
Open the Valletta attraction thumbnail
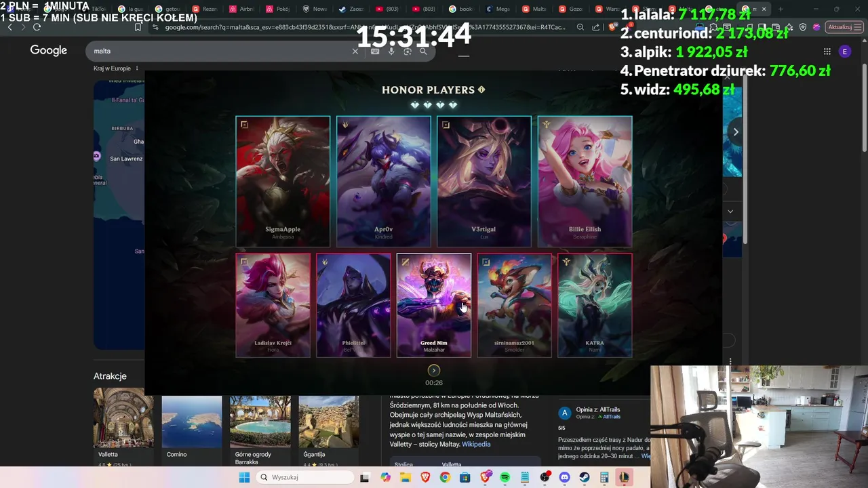click(123, 418)
